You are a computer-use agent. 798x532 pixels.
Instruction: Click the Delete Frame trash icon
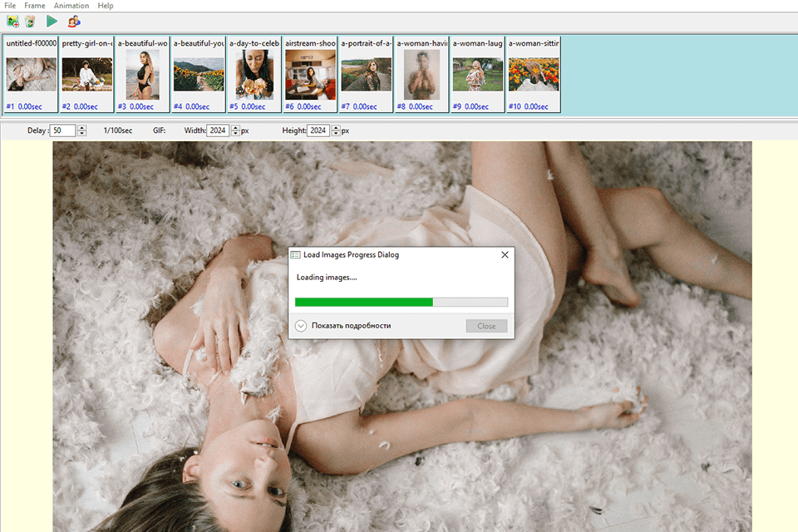30,20
